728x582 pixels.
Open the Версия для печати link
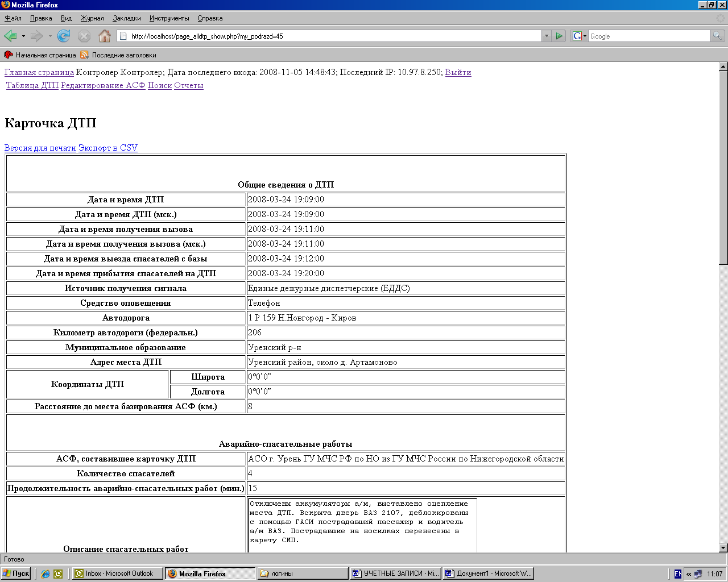pos(40,148)
